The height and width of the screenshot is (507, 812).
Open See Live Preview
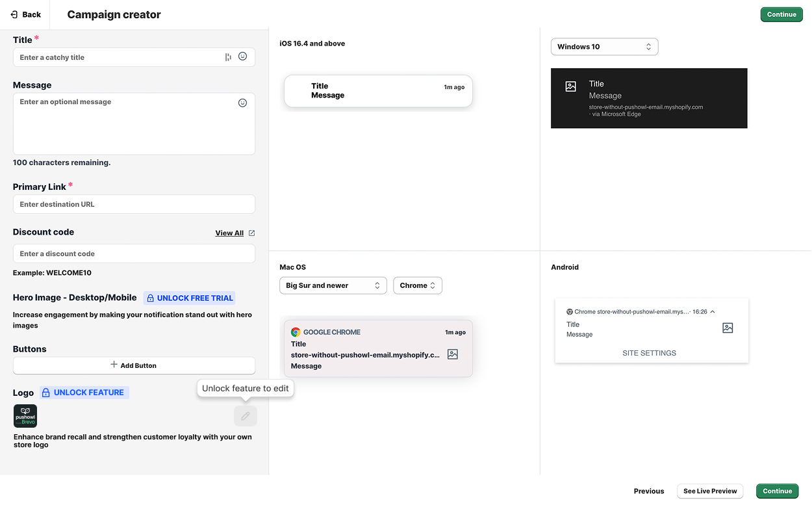pos(710,491)
